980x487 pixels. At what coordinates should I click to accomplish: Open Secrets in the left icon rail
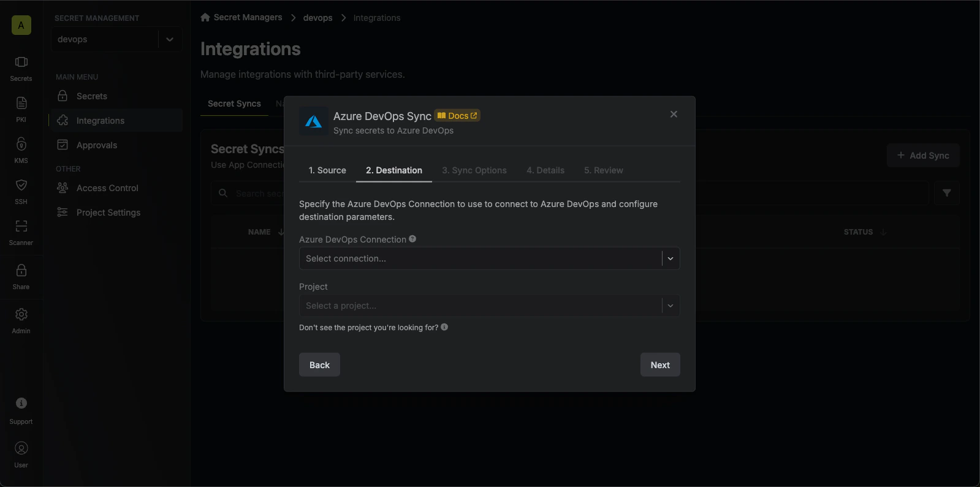(21, 68)
